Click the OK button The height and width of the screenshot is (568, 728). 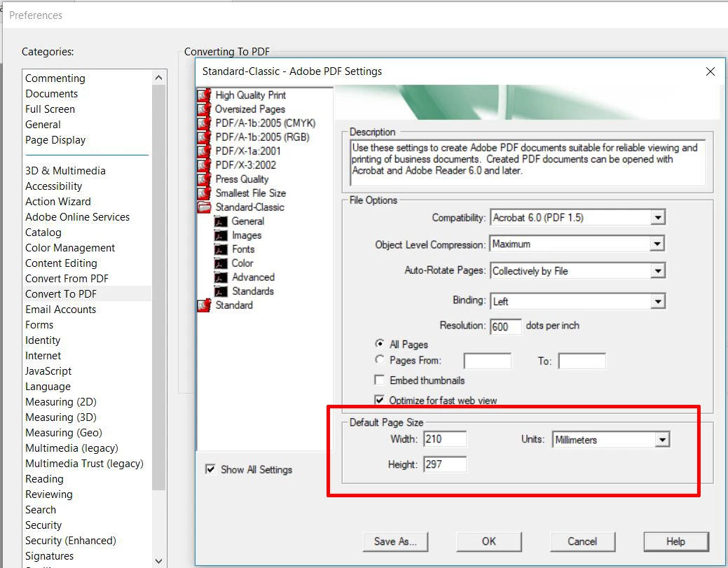tap(489, 541)
